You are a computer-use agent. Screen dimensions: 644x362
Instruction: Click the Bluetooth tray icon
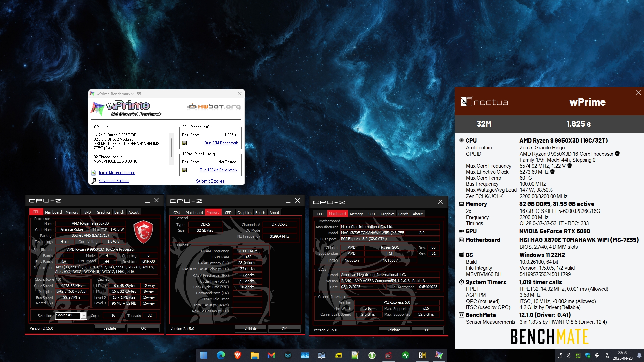click(569, 355)
